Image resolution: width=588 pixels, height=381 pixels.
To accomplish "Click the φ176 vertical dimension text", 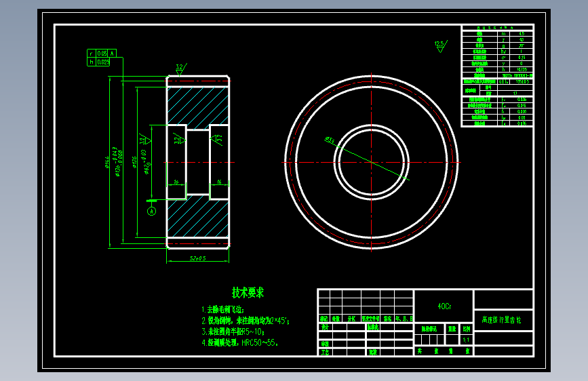I will (134, 163).
